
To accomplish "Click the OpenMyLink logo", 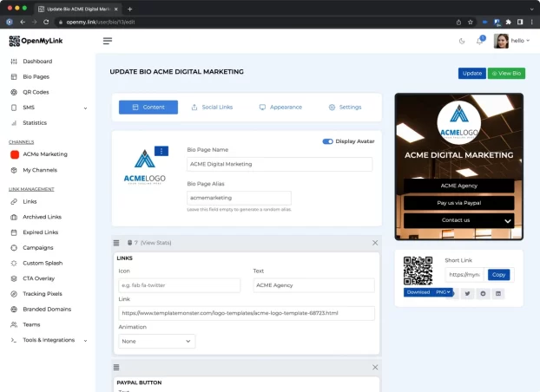I will 36,41.
